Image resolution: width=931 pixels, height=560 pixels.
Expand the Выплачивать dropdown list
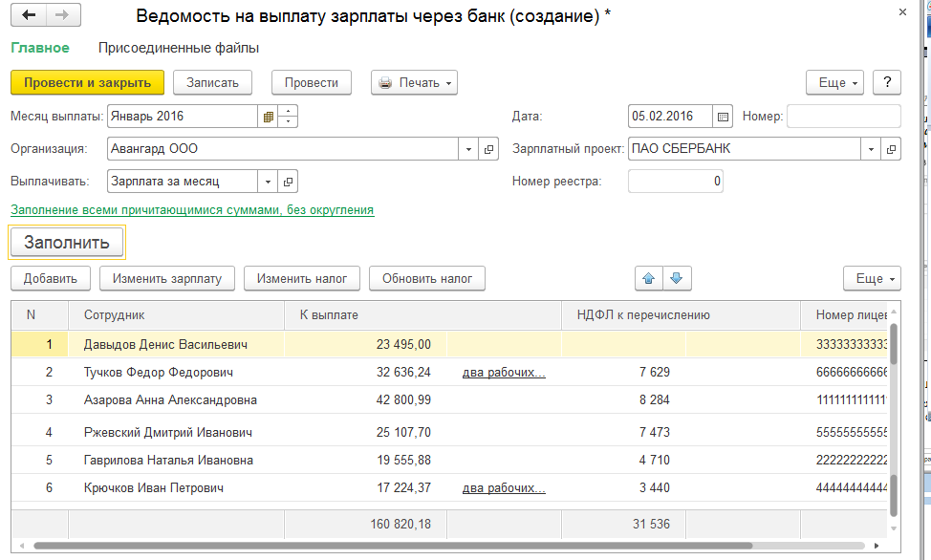click(268, 181)
